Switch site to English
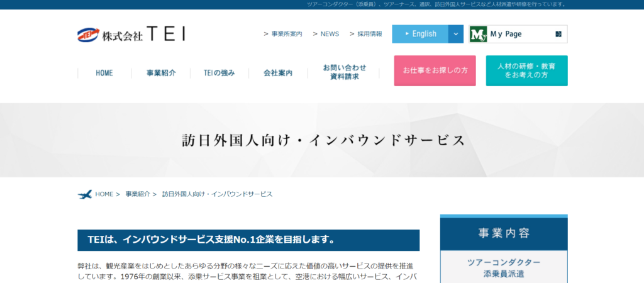Image resolution: width=644 pixels, height=283 pixels. [420, 34]
